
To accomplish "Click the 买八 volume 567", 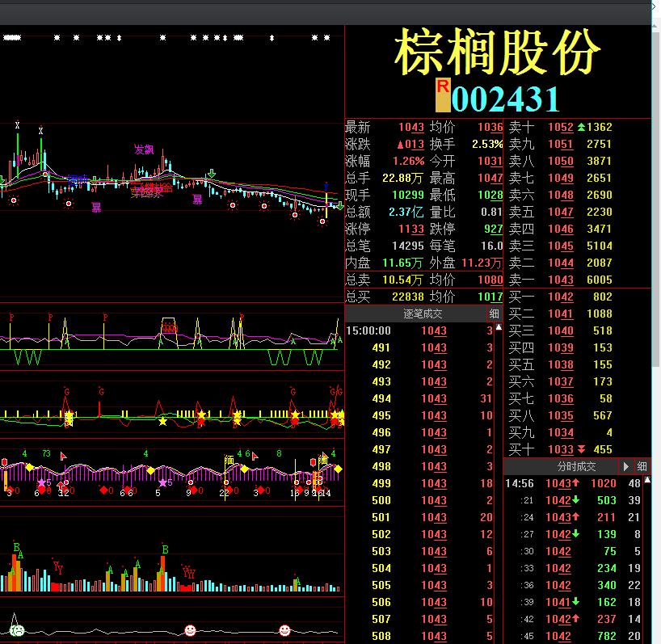I will (x=602, y=415).
